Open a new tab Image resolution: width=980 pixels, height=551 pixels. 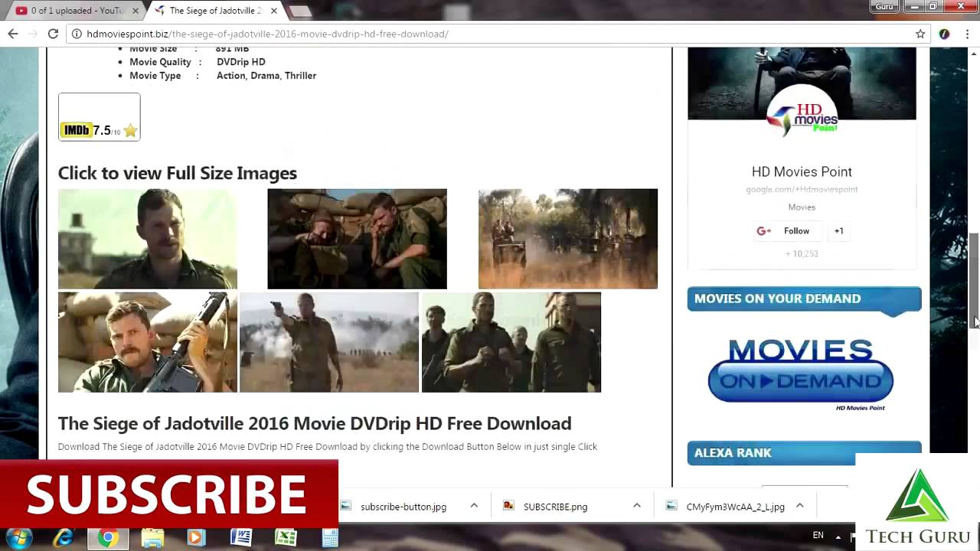300,11
